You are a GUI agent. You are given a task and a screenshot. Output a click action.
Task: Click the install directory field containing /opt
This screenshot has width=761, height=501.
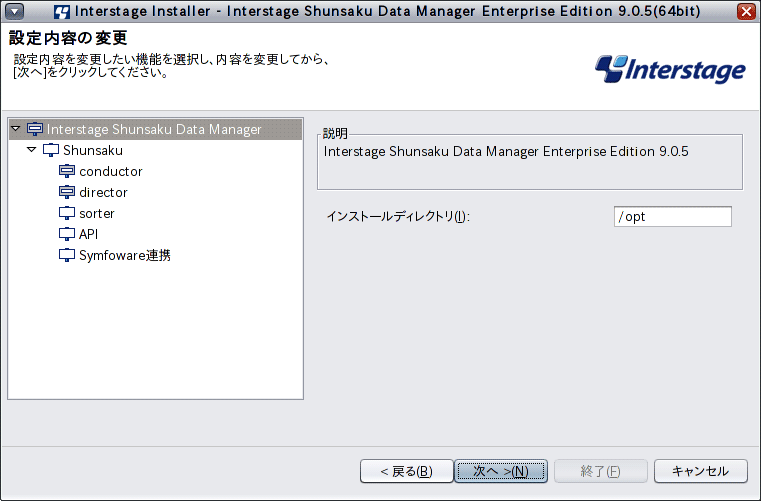[x=673, y=217]
